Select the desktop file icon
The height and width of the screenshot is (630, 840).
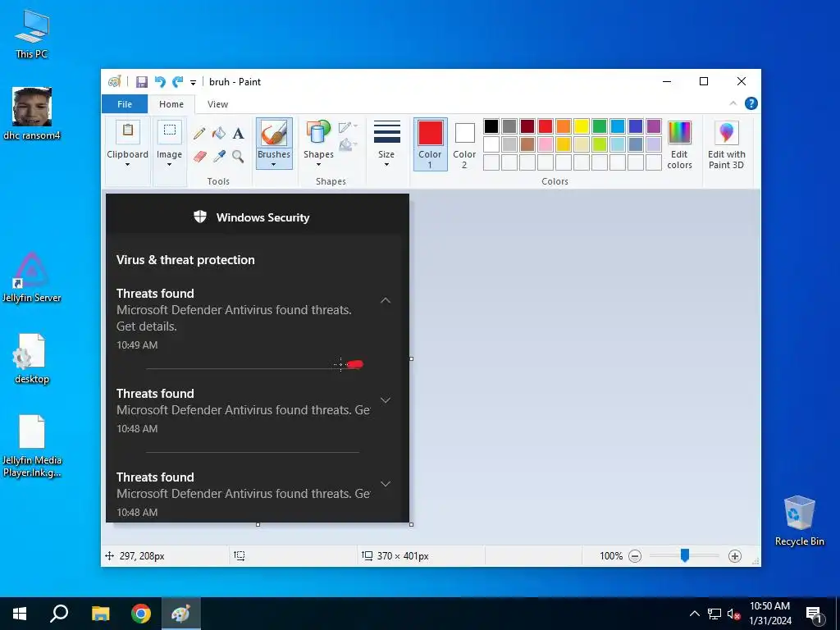[32, 359]
